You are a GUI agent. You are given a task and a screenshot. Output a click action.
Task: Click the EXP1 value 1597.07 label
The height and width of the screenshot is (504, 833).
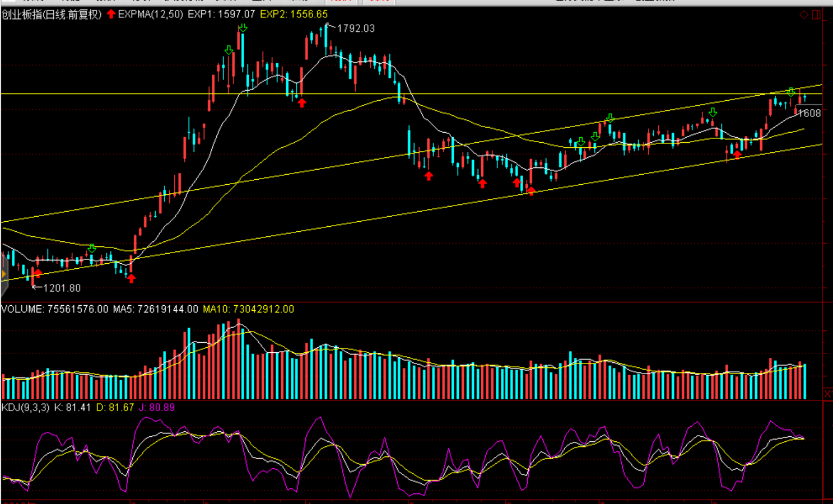pos(221,15)
